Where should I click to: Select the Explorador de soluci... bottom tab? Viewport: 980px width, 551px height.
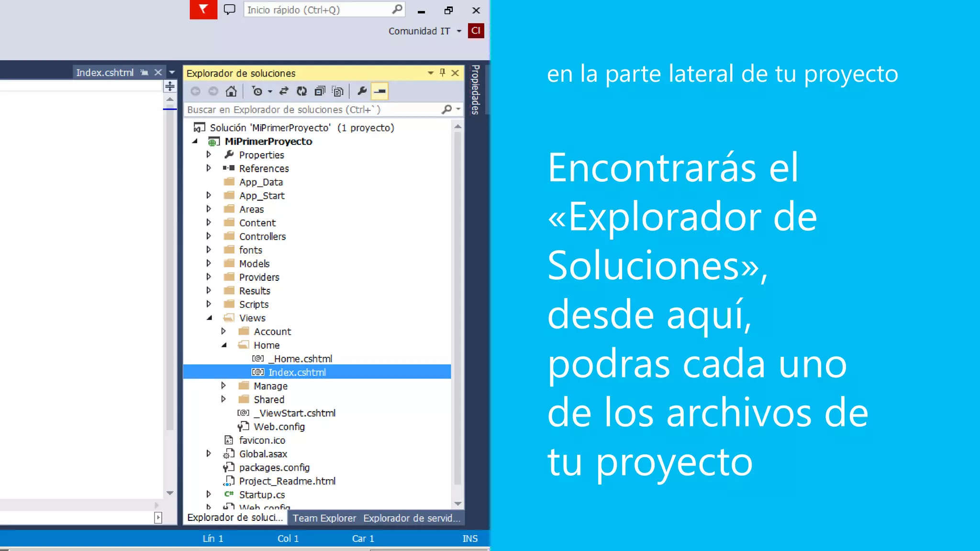[x=234, y=518]
